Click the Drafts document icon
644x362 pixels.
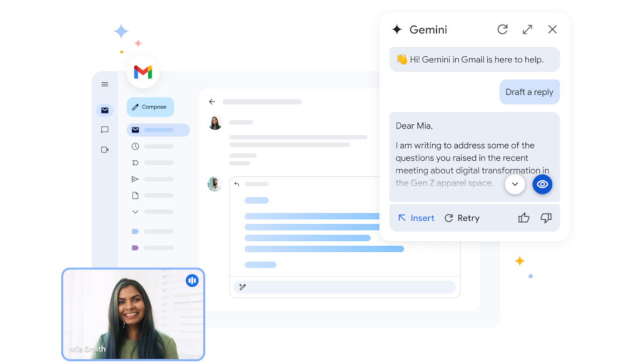pyautogui.click(x=135, y=195)
